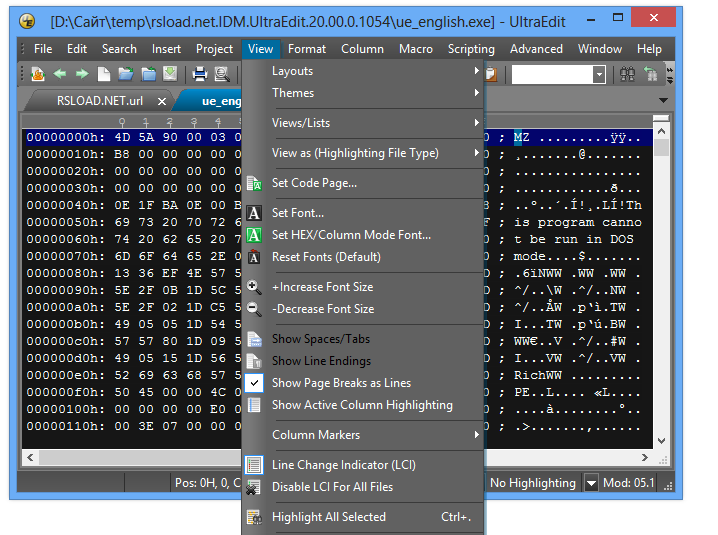718x535 pixels.
Task: Open the File menu
Action: [x=43, y=49]
